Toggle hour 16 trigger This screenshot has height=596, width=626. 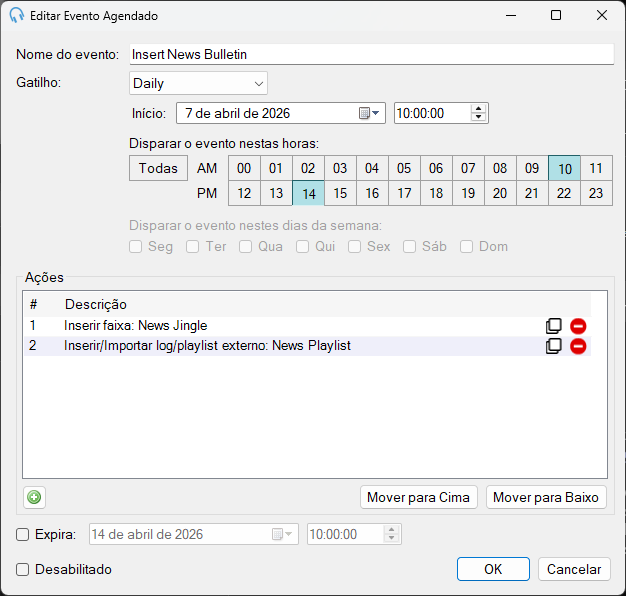[372, 193]
